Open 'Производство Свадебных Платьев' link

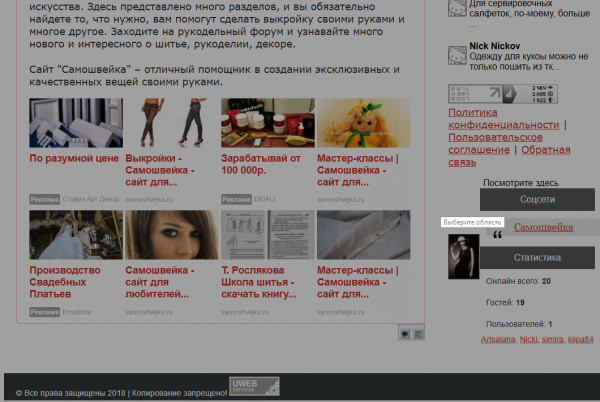pos(65,282)
